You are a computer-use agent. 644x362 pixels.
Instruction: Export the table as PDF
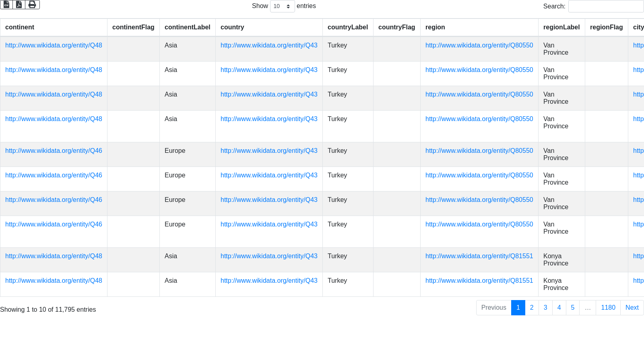point(19,4)
